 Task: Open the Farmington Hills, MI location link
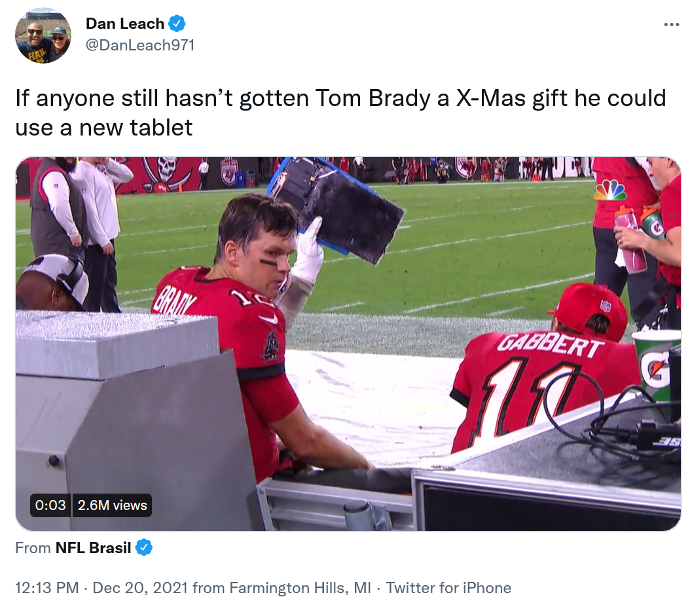tap(300, 588)
